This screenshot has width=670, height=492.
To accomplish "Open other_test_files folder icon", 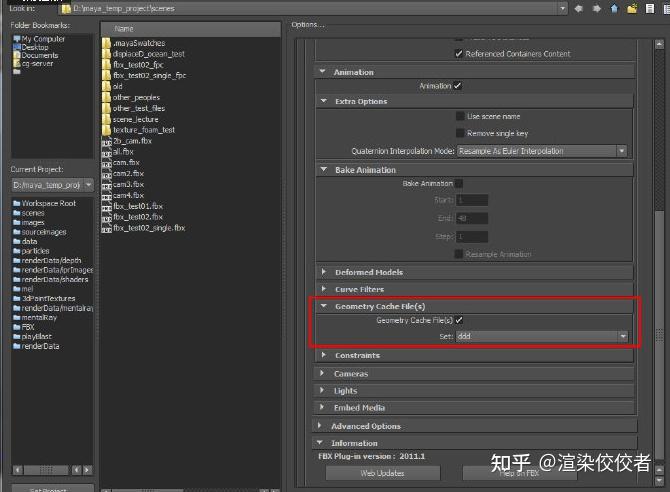I will [106, 108].
